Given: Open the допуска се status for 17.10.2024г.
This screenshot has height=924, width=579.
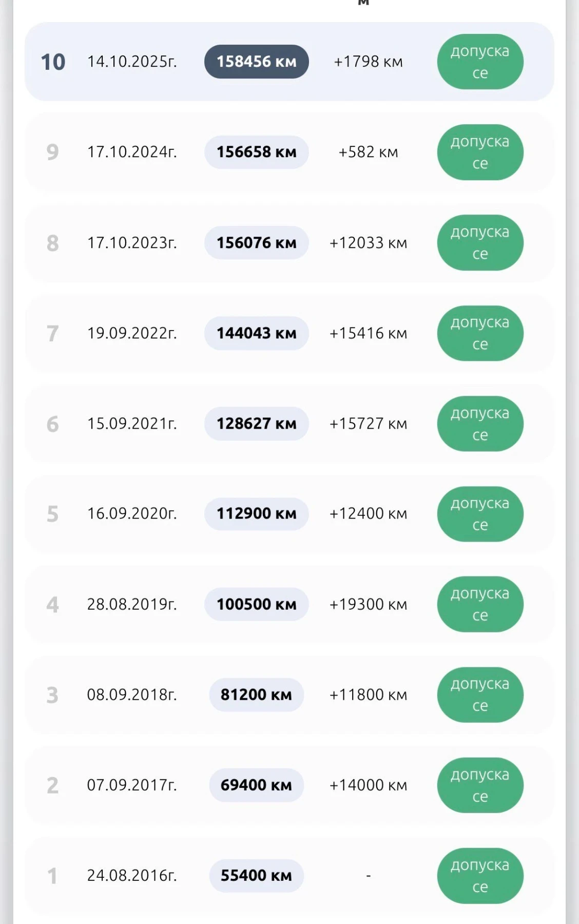Looking at the screenshot, I should point(480,152).
